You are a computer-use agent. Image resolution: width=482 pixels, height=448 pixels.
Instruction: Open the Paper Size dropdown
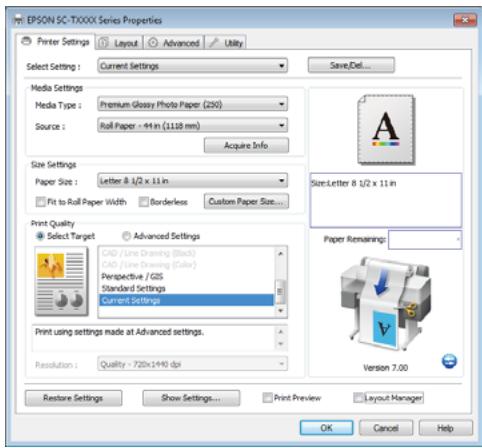(x=193, y=181)
